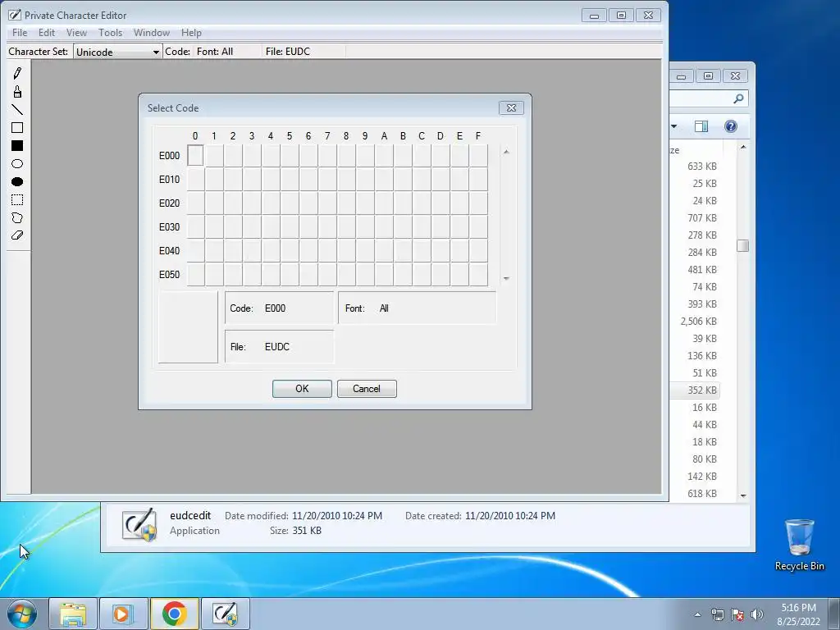Click Cancel in Select Code dialog
The width and height of the screenshot is (840, 630).
[367, 389]
